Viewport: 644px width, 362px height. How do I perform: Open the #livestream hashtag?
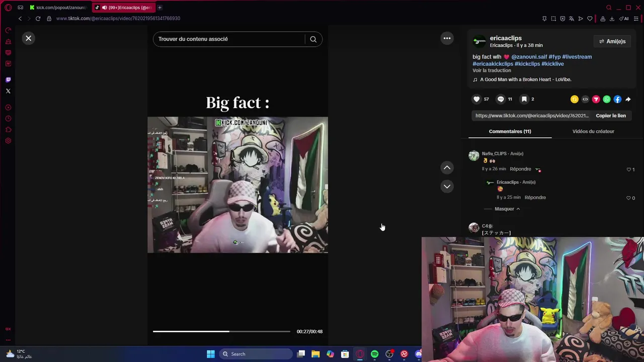pos(577,57)
